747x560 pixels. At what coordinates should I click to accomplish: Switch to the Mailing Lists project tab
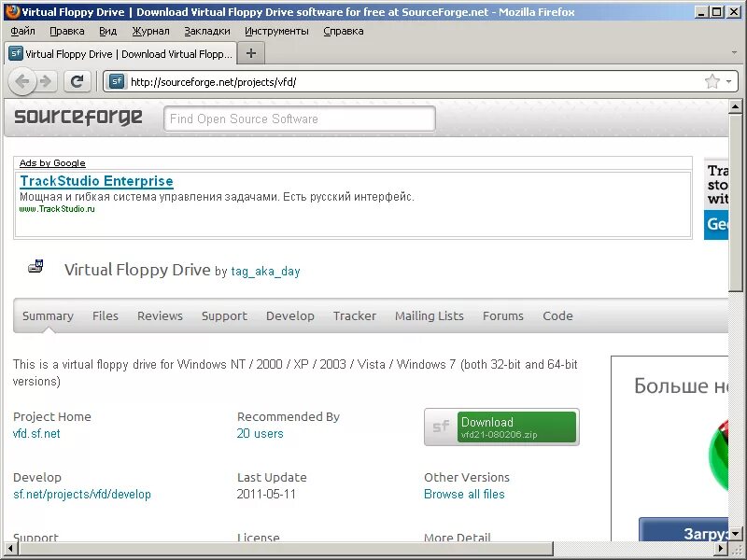(x=430, y=315)
